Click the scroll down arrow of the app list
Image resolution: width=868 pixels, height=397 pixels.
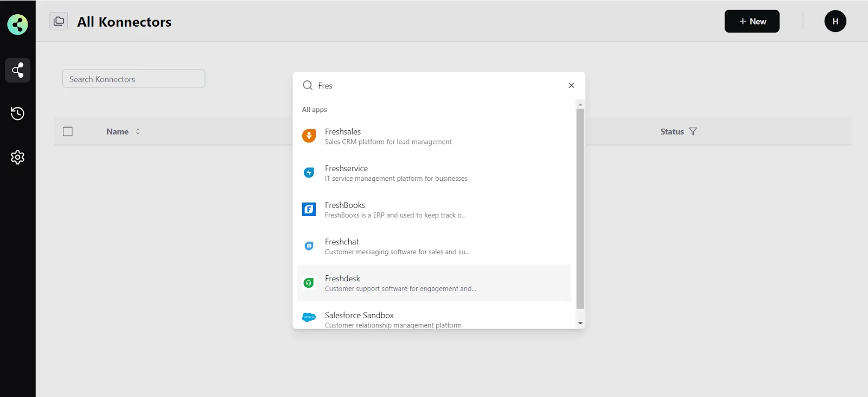pos(580,323)
